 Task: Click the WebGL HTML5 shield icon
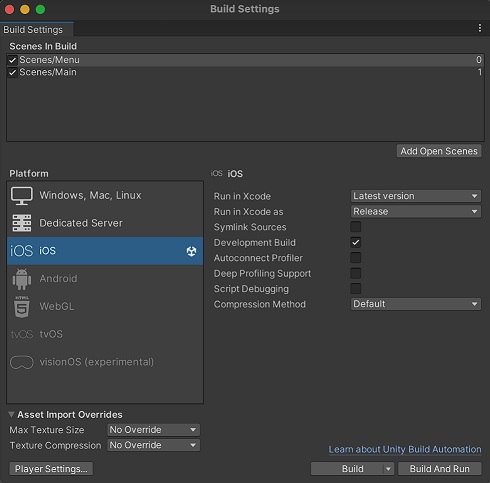pos(22,307)
